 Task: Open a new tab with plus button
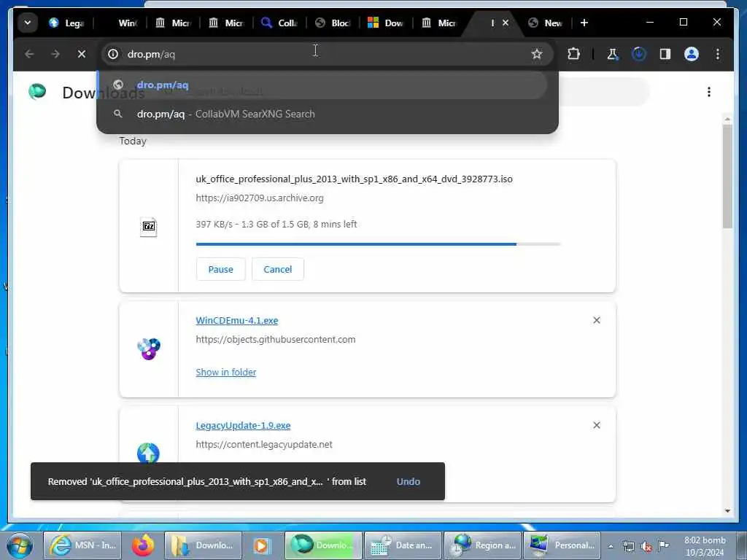click(584, 23)
